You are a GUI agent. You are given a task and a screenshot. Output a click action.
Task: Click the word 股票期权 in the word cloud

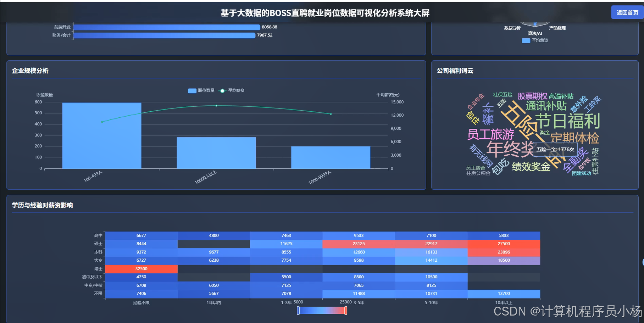pyautogui.click(x=532, y=96)
